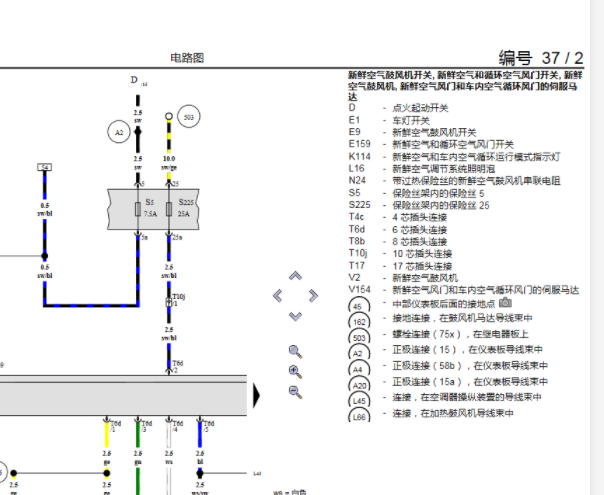604x495 pixels.
Task: Click legend circle 162
Action: click(x=359, y=320)
